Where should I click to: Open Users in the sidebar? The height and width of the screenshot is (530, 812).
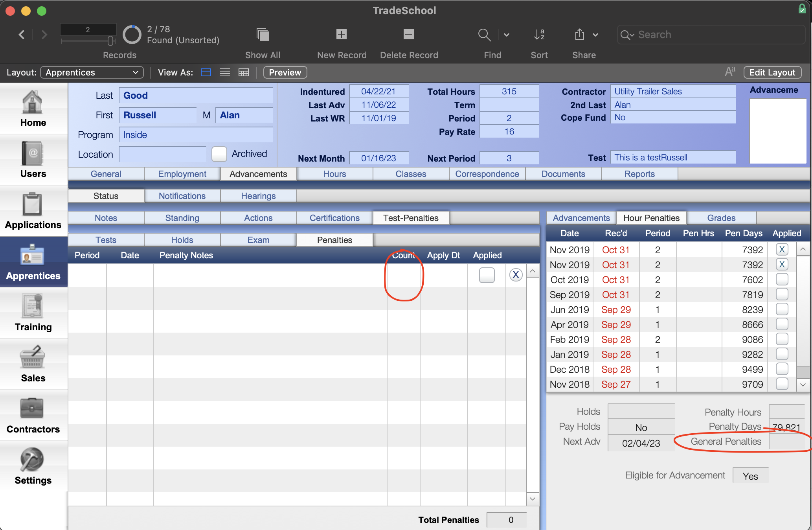33,160
